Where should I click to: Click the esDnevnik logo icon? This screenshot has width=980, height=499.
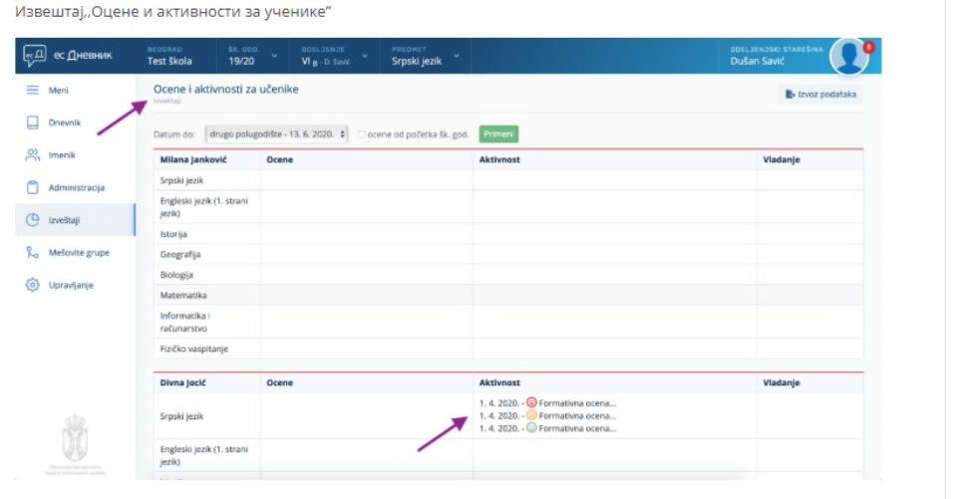(33, 56)
